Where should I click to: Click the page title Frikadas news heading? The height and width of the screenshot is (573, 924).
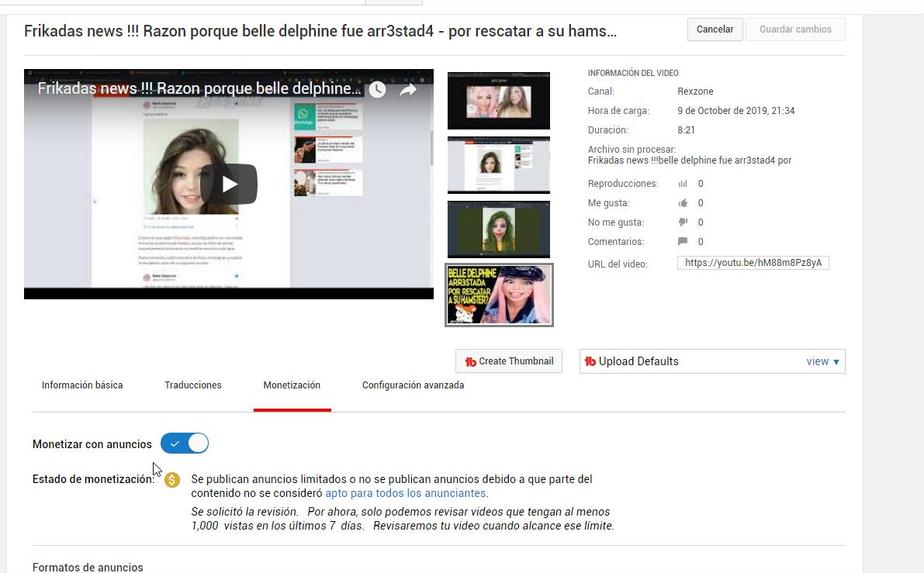(320, 31)
